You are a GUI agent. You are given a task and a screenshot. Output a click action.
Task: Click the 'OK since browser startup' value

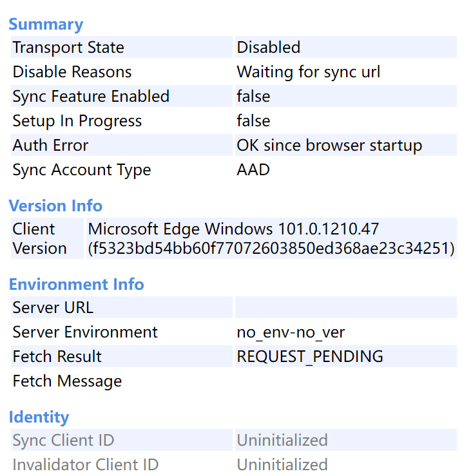(x=329, y=146)
